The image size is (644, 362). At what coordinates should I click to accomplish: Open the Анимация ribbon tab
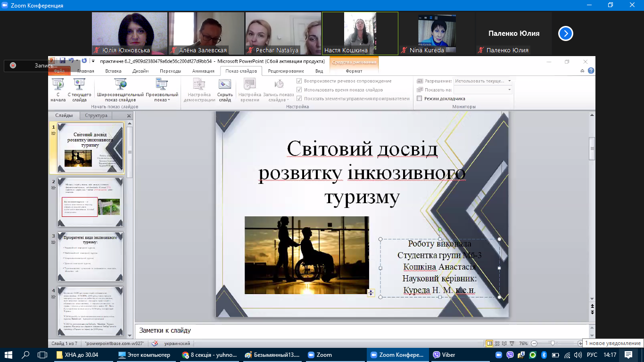coord(203,71)
